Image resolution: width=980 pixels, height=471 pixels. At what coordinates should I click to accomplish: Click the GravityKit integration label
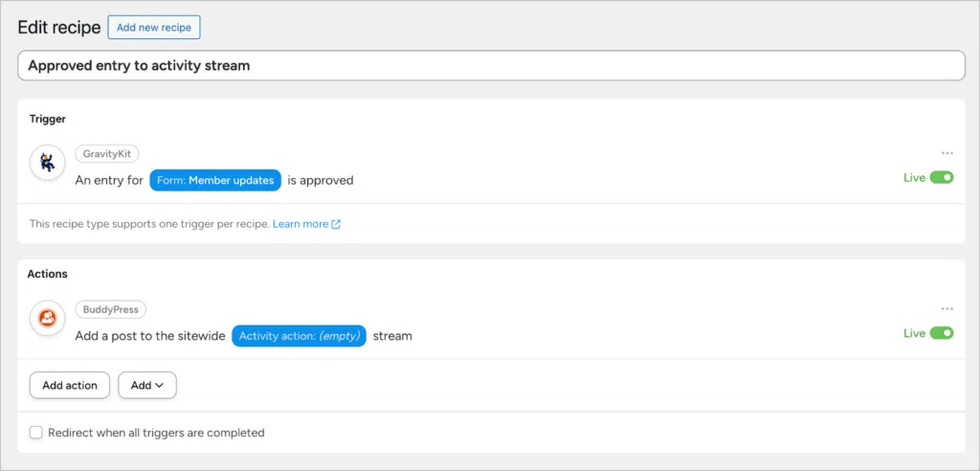[x=107, y=153]
